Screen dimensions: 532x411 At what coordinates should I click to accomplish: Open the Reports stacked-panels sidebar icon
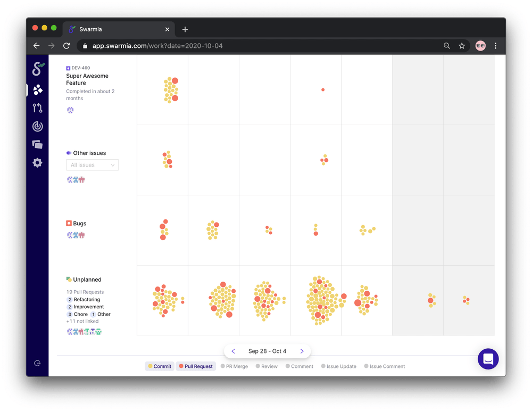[x=37, y=144]
